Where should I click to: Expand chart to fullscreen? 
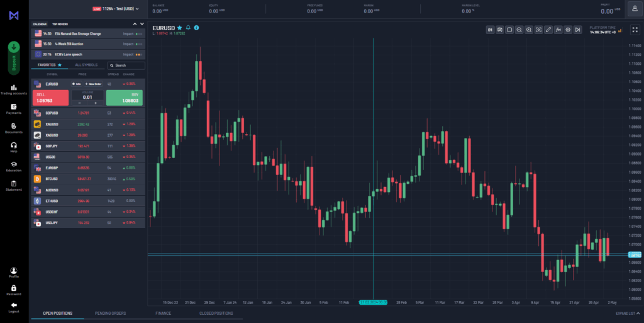pyautogui.click(x=539, y=30)
